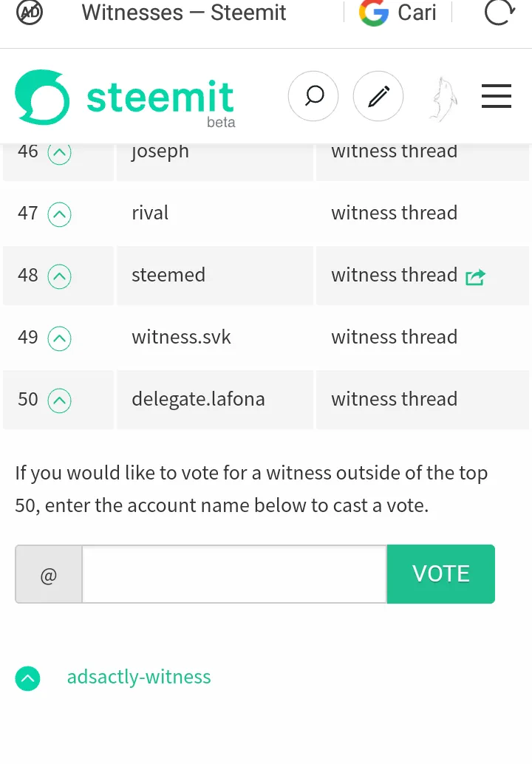Open rival's witness thread link
This screenshot has height=764, width=532.
pos(394,213)
